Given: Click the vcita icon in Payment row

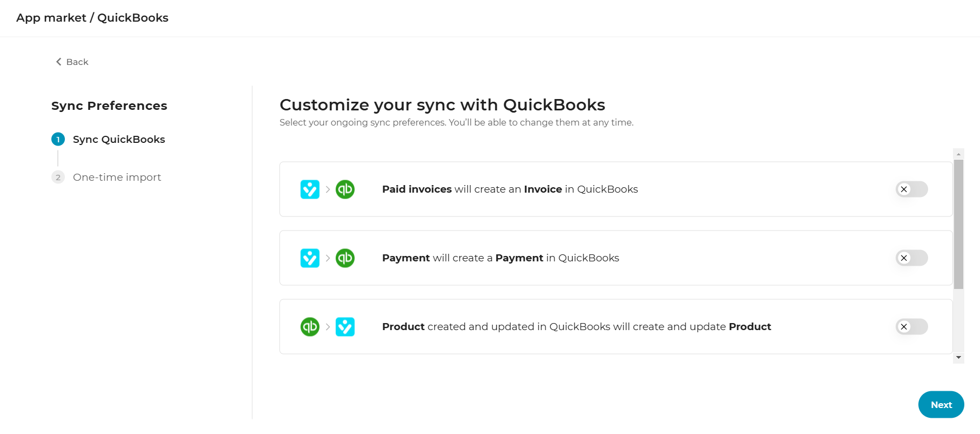Looking at the screenshot, I should click(x=310, y=258).
